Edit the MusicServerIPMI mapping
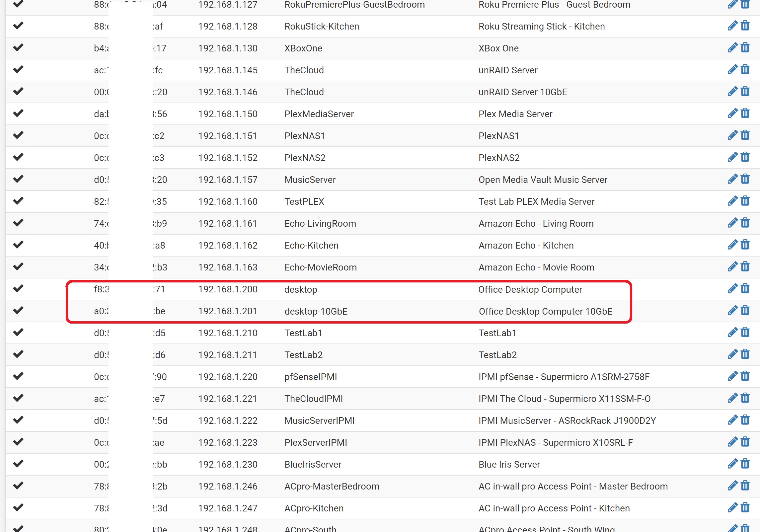The image size is (760, 532). [732, 420]
